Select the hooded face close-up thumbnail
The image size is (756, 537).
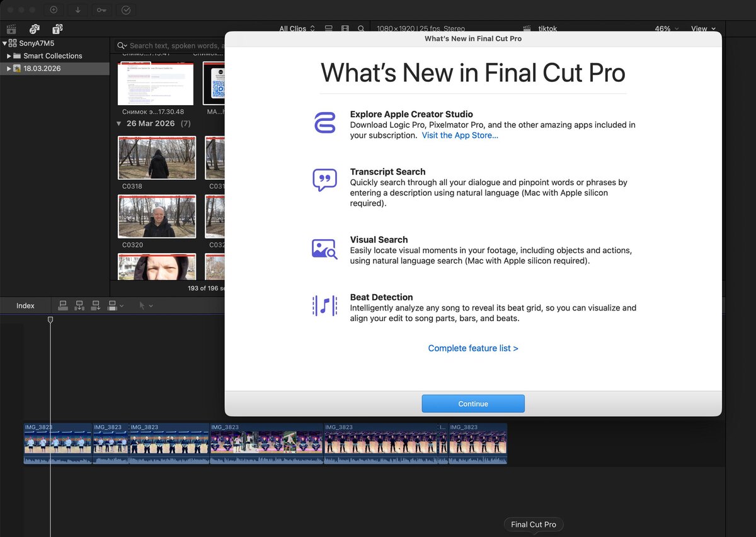pos(157,267)
